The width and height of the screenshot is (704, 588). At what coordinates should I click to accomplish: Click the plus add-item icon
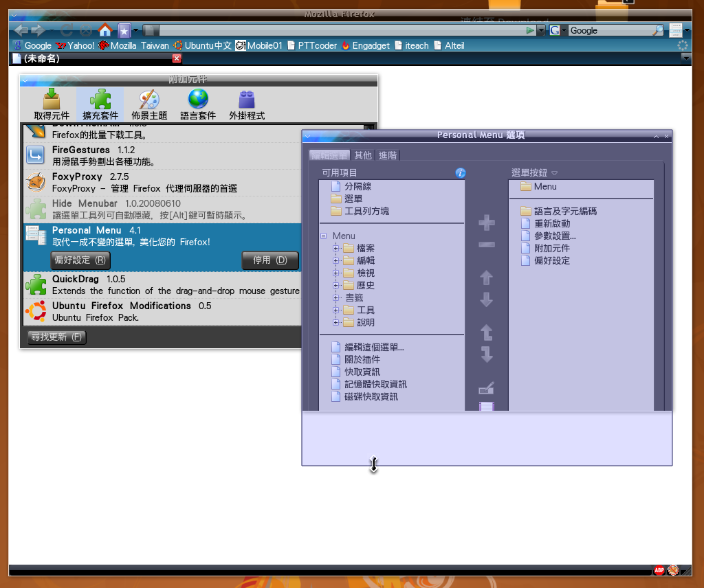click(486, 223)
